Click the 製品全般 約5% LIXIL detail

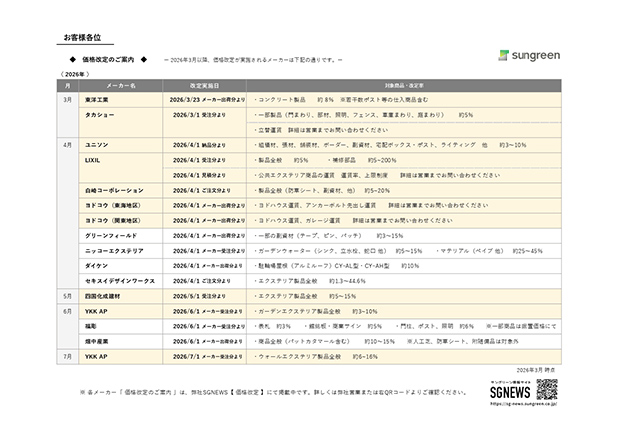coord(281,160)
